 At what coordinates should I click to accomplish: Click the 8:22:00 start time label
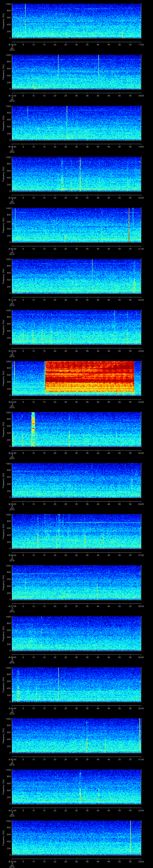tap(12, 351)
